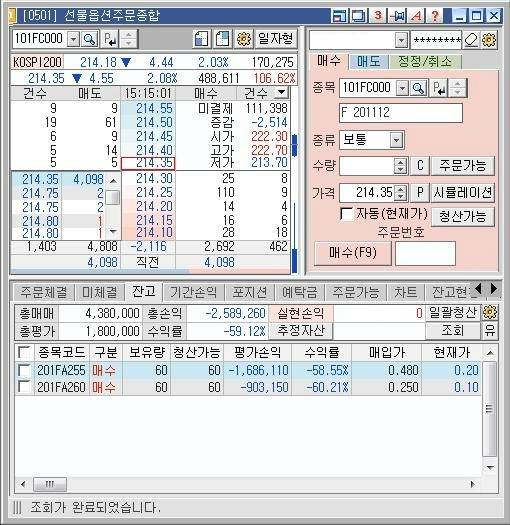Viewport: 510px width, 525px height.
Task: Click the magnifier search icon beside the top-left 101FC000 code
Action: tap(89, 39)
